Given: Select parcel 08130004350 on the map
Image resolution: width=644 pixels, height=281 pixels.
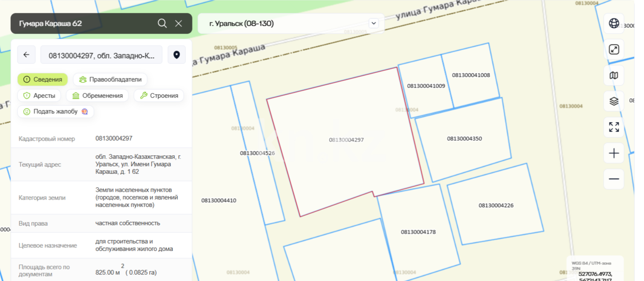Looking at the screenshot, I should tap(465, 139).
